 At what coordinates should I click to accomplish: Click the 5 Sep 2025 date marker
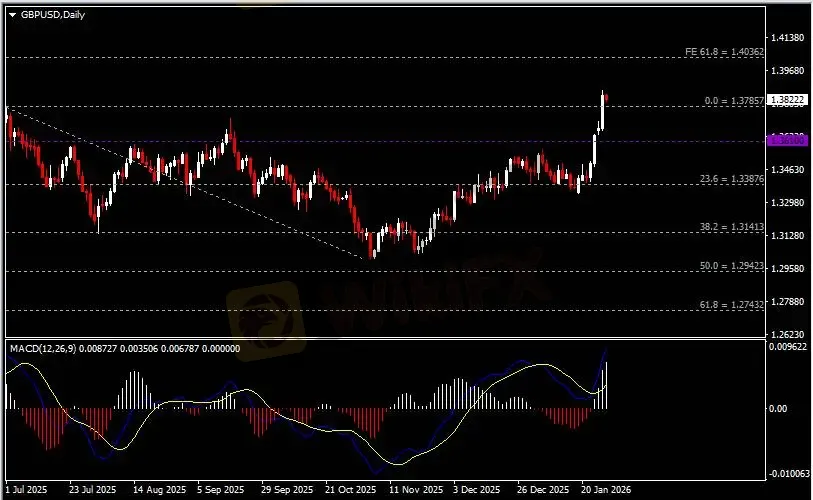pyautogui.click(x=221, y=491)
